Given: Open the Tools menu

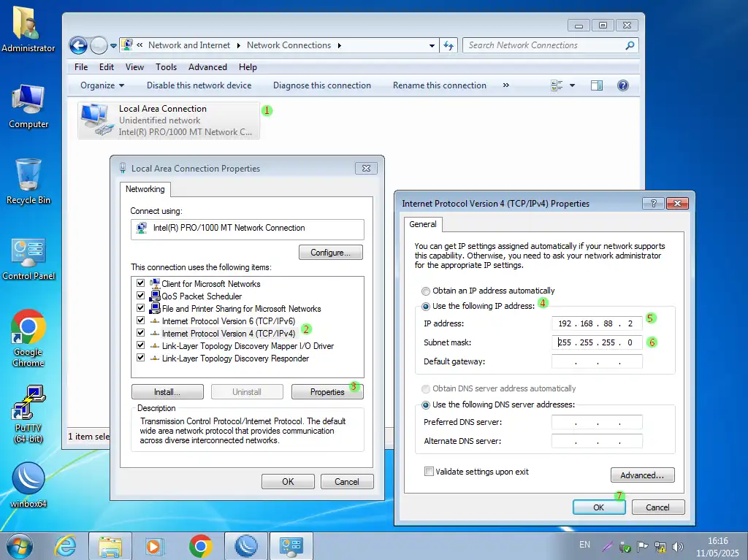Looking at the screenshot, I should click(166, 67).
